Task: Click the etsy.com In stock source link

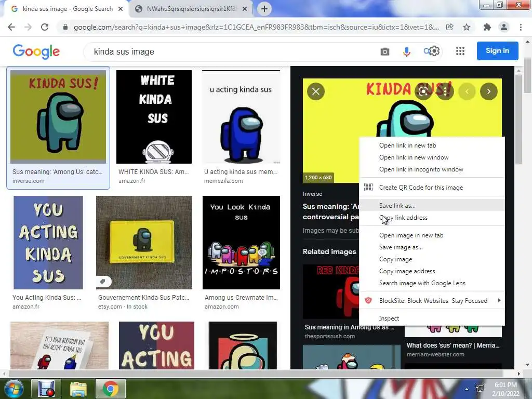Action: [x=123, y=307]
